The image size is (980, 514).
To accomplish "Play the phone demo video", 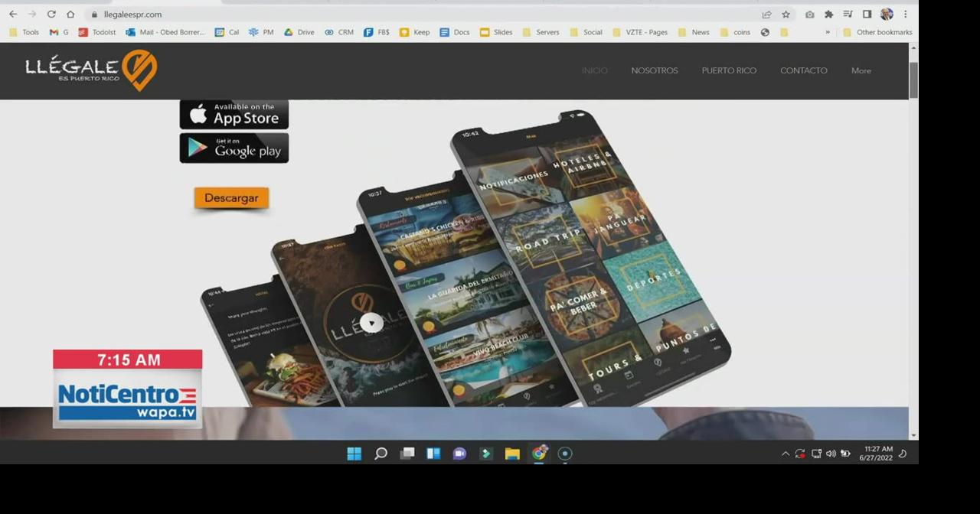I will coord(371,323).
